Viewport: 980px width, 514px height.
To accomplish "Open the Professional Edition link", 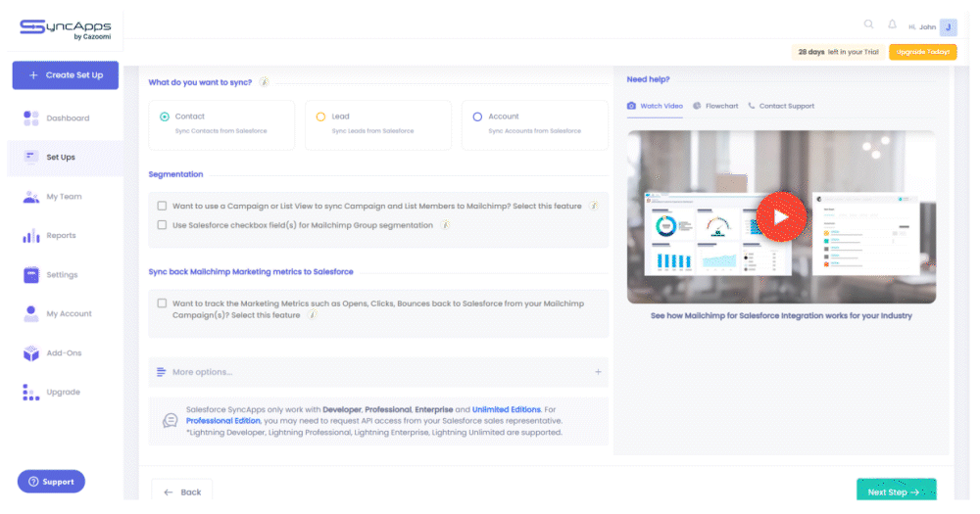I will [223, 421].
